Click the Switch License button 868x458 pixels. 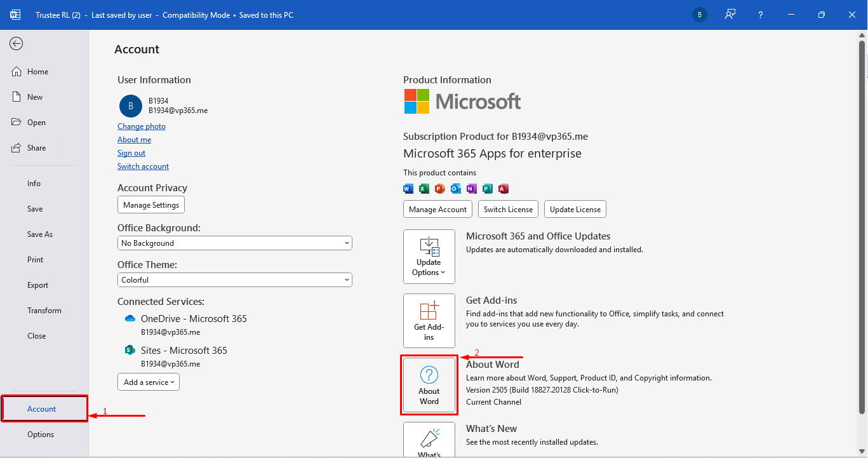509,210
